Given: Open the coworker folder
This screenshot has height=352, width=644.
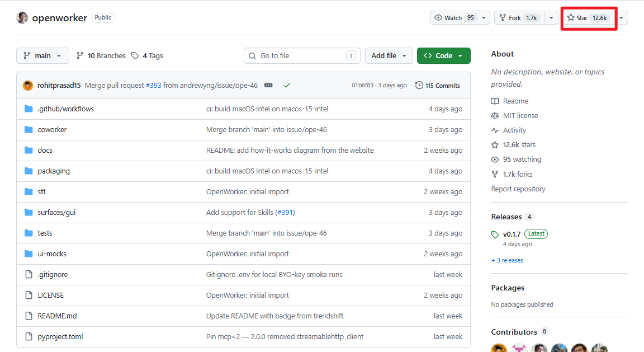Looking at the screenshot, I should 52,129.
